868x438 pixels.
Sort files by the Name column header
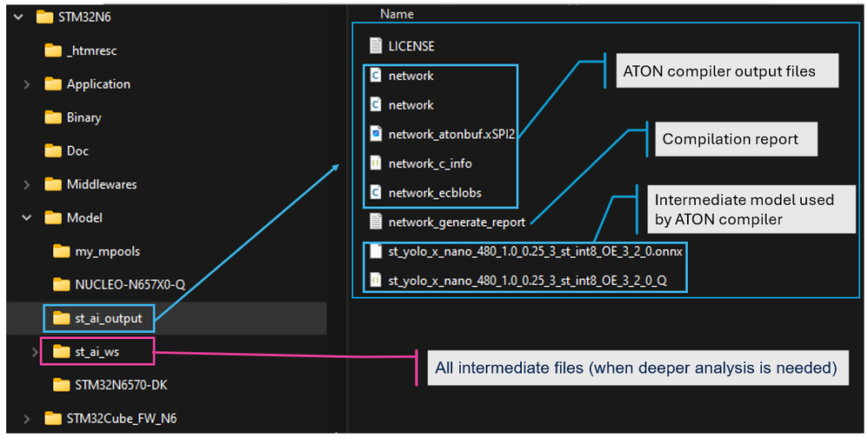[x=397, y=15]
